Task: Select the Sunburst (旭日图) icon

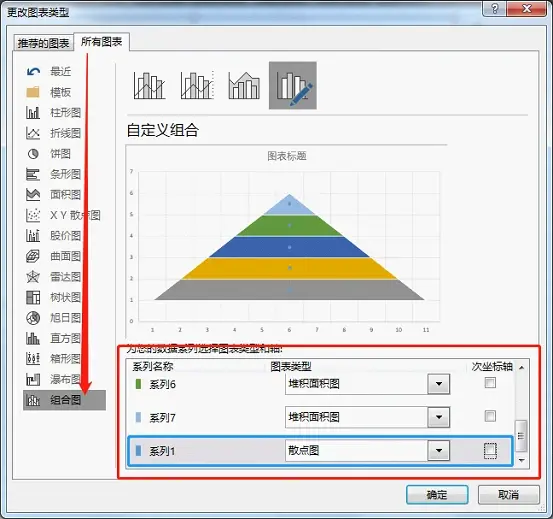Action: pos(33,318)
